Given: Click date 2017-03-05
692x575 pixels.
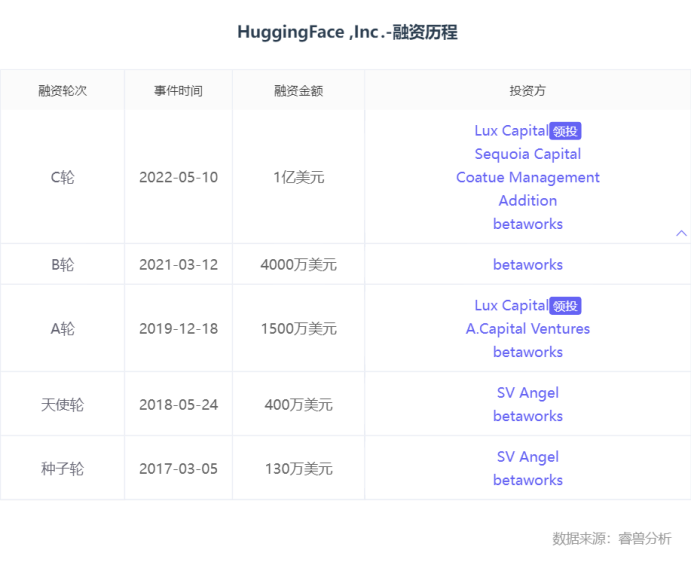Looking at the screenshot, I should 178,469.
